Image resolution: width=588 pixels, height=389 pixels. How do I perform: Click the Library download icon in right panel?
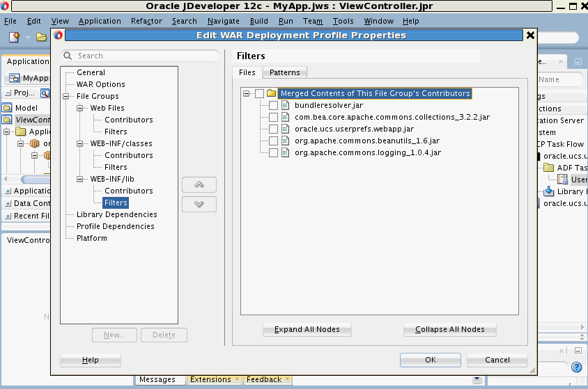coord(548,191)
